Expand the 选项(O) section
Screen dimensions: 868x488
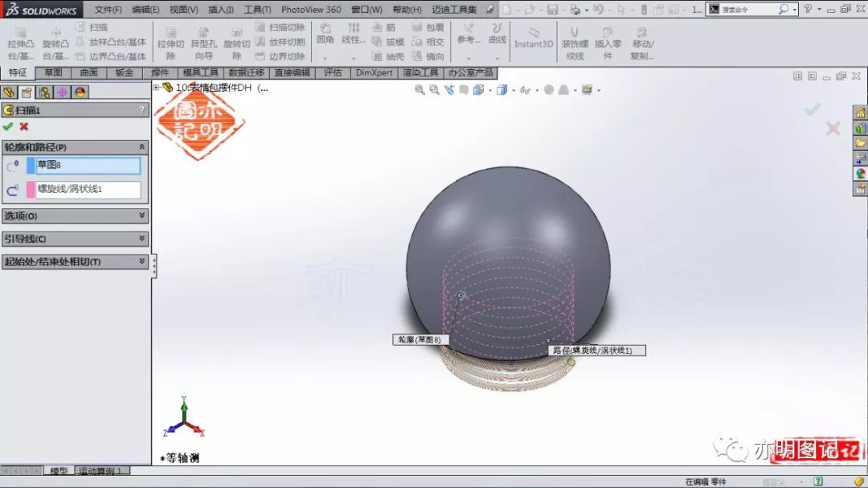click(x=141, y=215)
